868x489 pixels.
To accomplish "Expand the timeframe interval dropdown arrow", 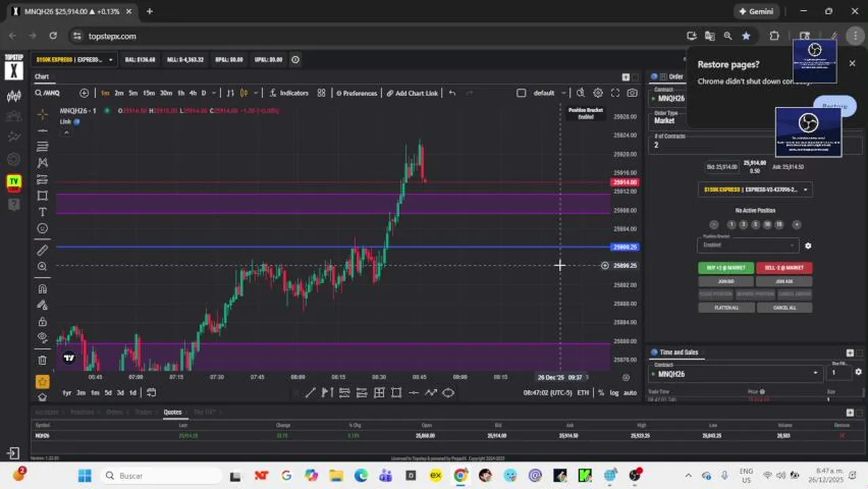I will pos(214,93).
